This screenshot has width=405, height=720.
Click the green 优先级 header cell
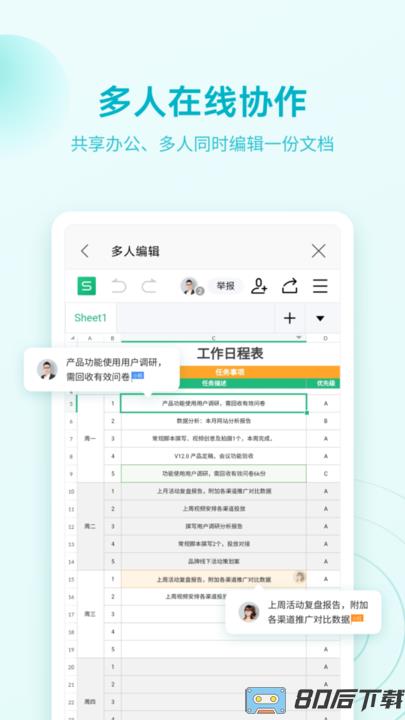click(x=326, y=383)
